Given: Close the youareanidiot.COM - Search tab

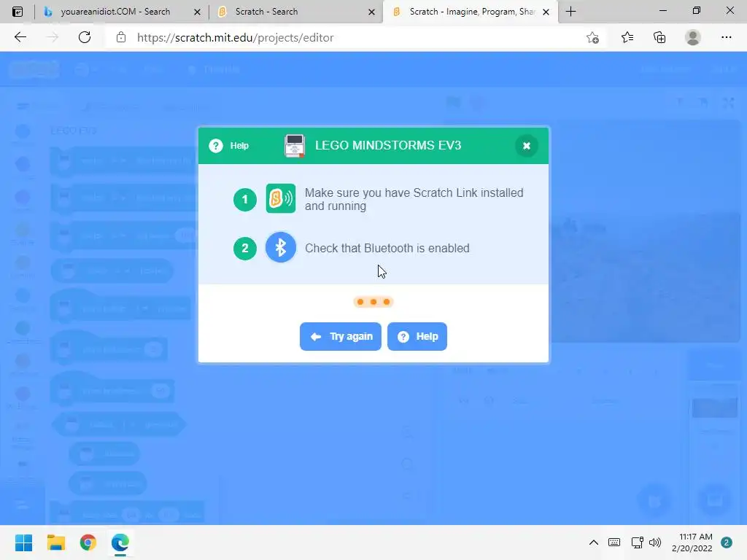Looking at the screenshot, I should 197,12.
